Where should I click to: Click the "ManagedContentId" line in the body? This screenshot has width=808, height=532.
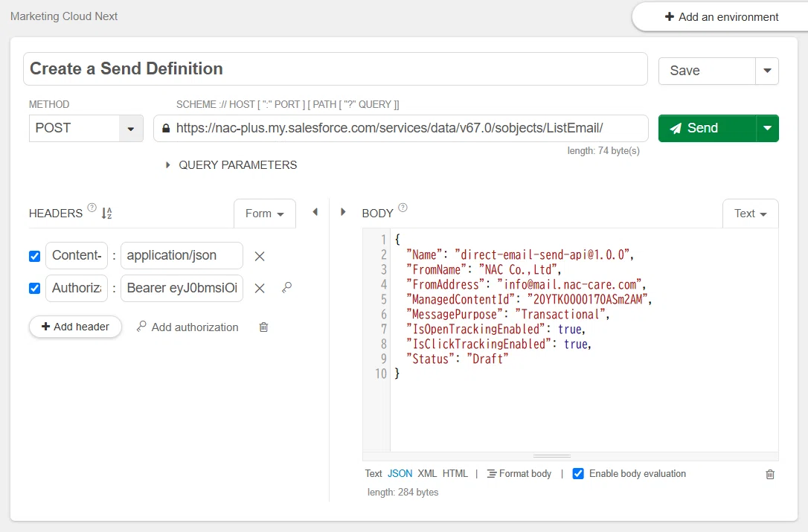529,300
